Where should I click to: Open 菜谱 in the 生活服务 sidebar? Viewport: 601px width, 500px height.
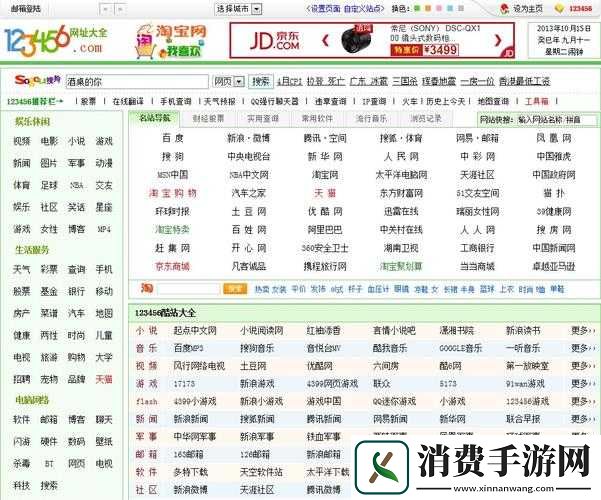click(x=49, y=313)
